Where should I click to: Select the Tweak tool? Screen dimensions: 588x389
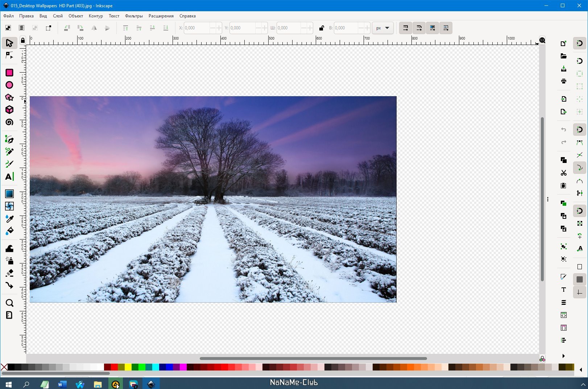pos(9,249)
